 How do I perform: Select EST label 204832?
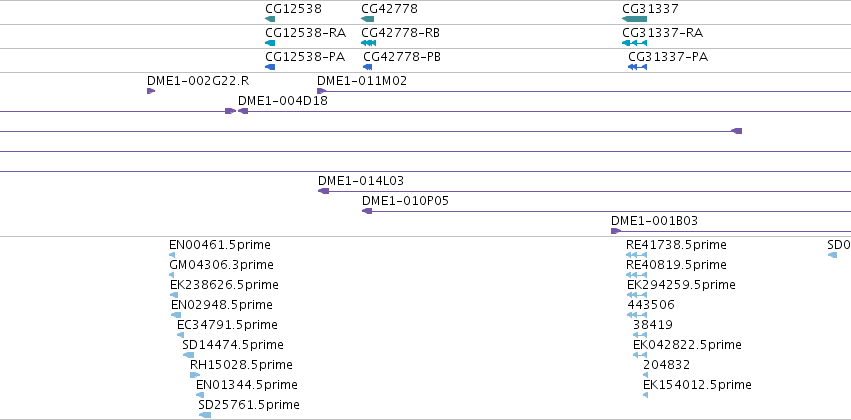666,365
